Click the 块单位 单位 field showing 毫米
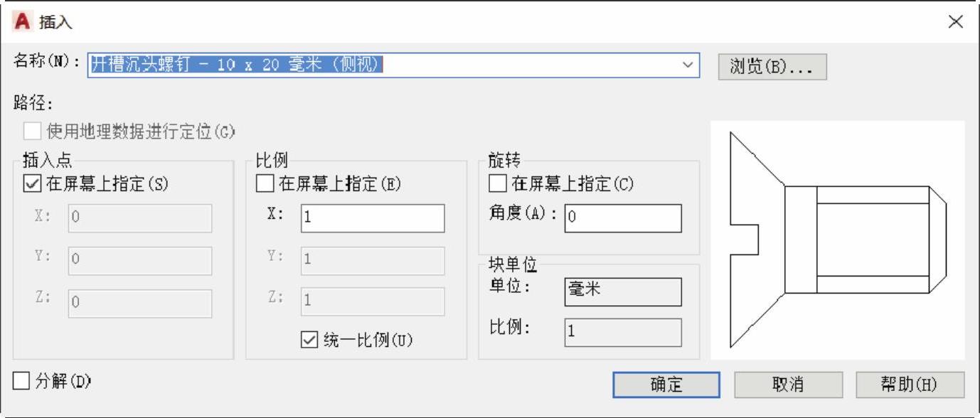 click(622, 291)
